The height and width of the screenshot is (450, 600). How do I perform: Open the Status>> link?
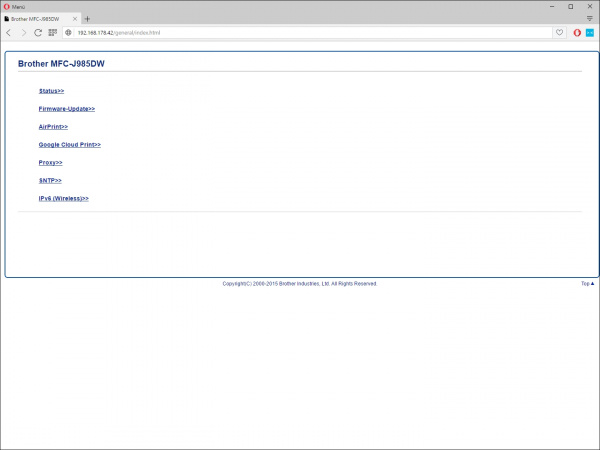point(51,91)
